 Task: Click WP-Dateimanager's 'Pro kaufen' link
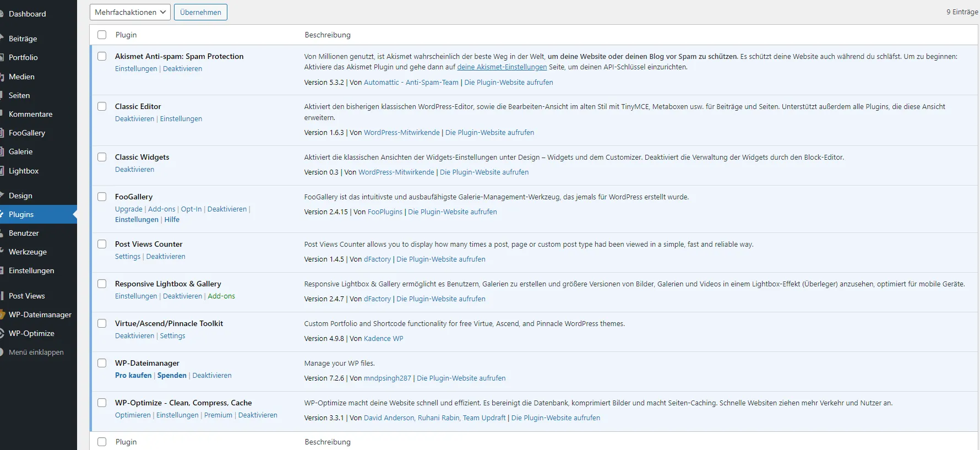(133, 376)
